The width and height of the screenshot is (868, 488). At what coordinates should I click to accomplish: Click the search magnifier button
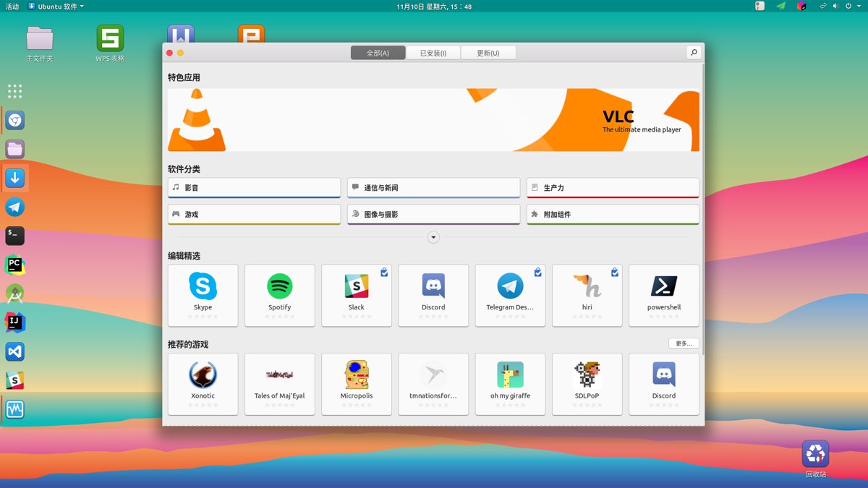click(x=694, y=53)
